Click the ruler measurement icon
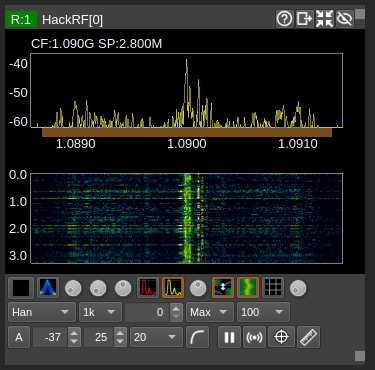 pyautogui.click(x=308, y=337)
